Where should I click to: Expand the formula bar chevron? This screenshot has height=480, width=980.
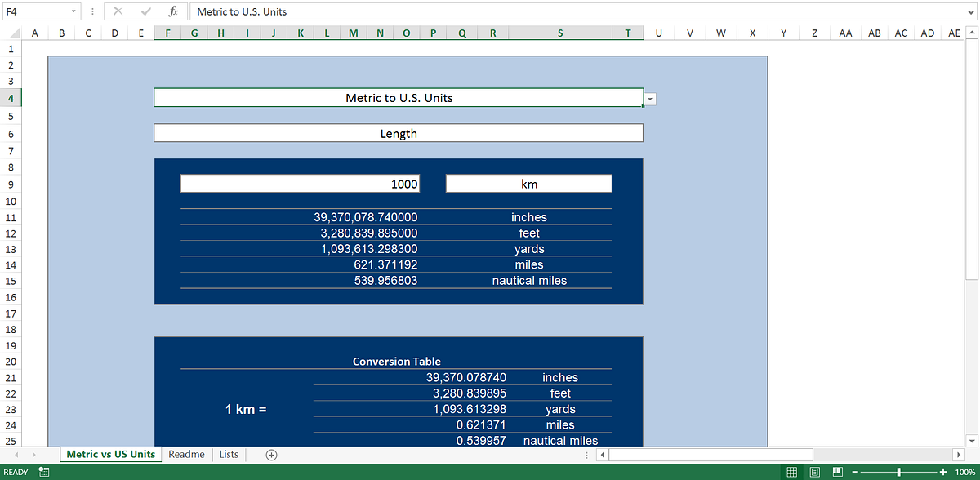click(969, 11)
